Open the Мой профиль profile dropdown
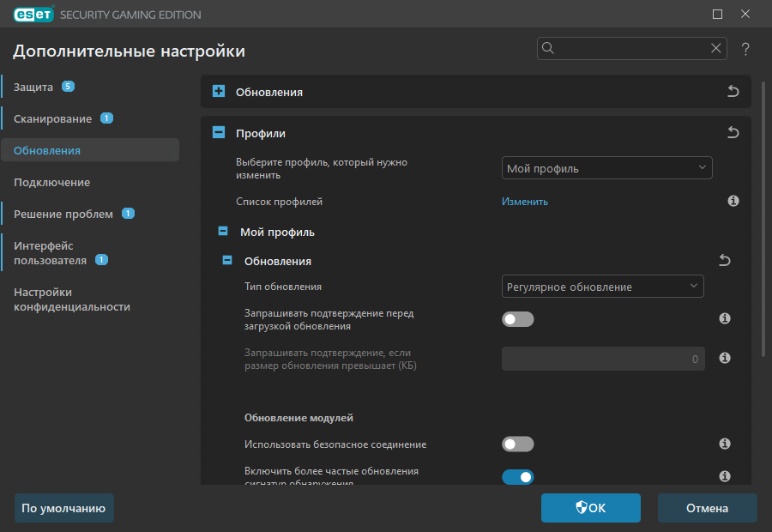Viewport: 772px width, 532px height. click(606, 168)
